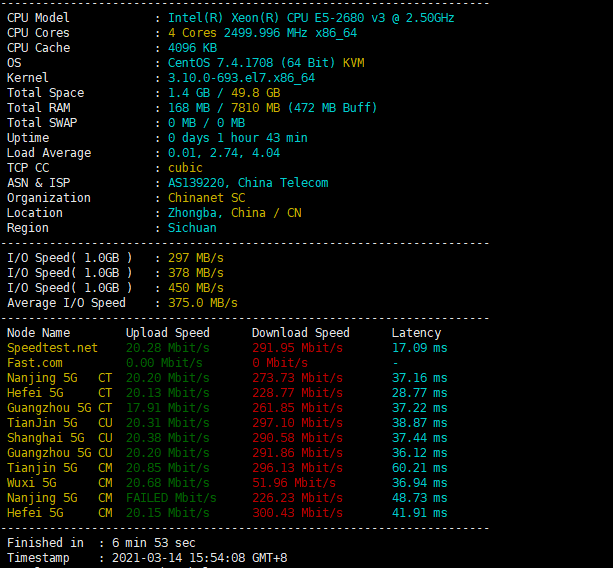Select the 'Latency' column header
613x568 pixels.
(x=416, y=333)
